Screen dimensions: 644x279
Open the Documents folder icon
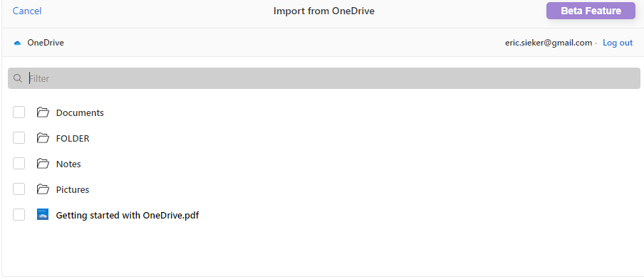click(x=43, y=112)
